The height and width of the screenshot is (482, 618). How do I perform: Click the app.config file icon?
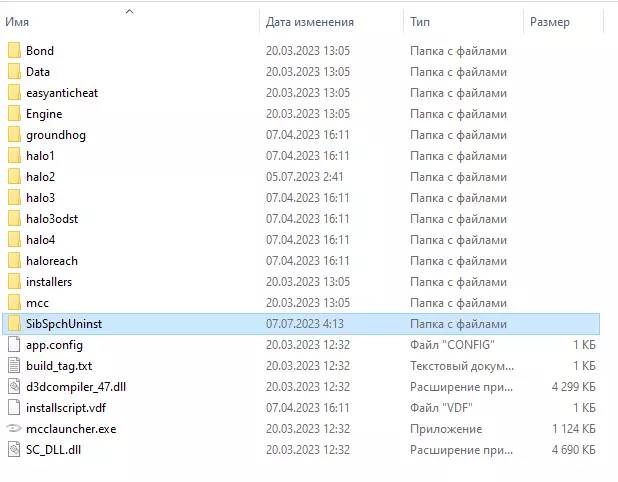pos(14,344)
